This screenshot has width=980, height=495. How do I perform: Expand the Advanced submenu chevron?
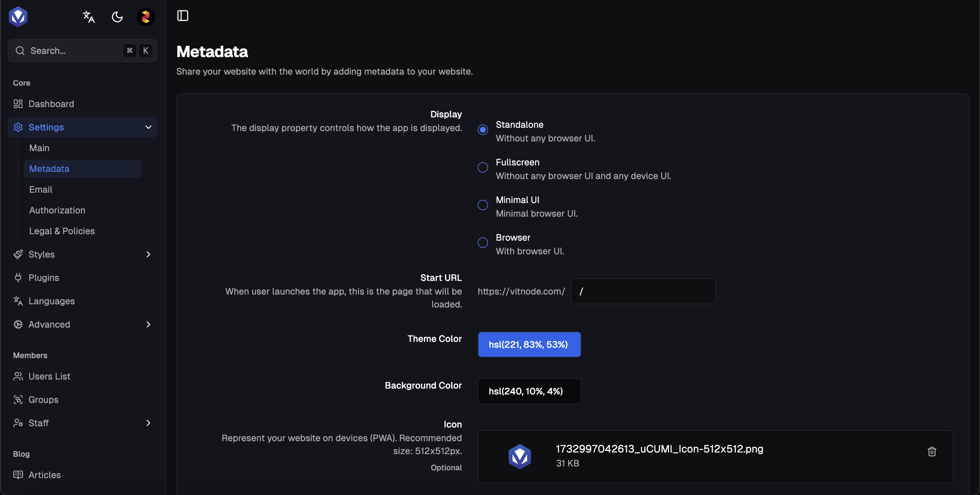click(x=148, y=324)
